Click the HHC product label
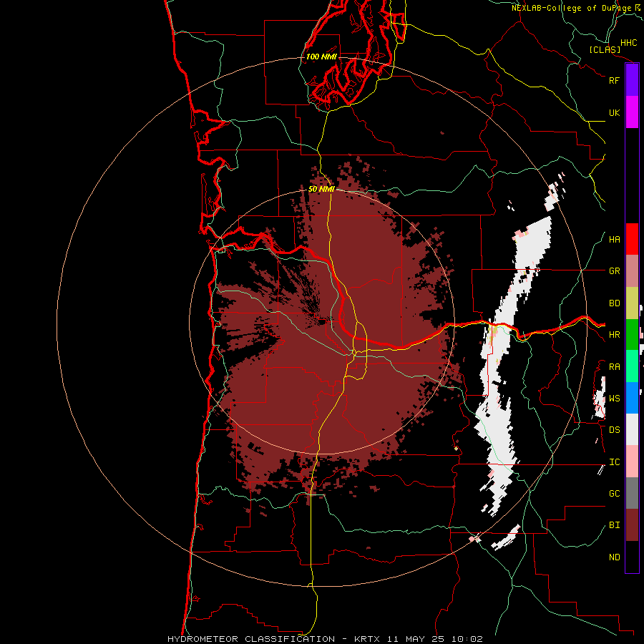 pos(628,43)
